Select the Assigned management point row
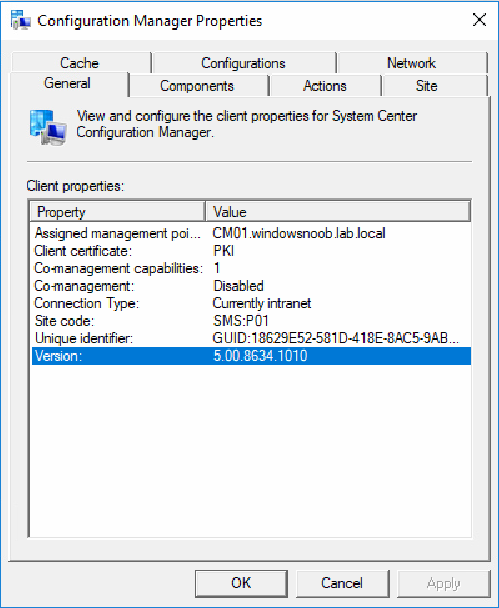 (x=251, y=233)
